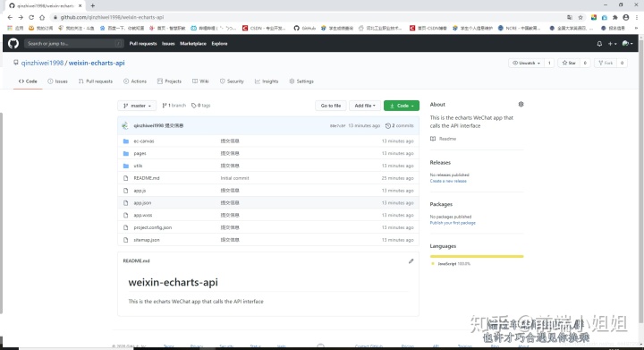The width and height of the screenshot is (644, 350).
Task: Open the star count number
Action: (x=585, y=63)
